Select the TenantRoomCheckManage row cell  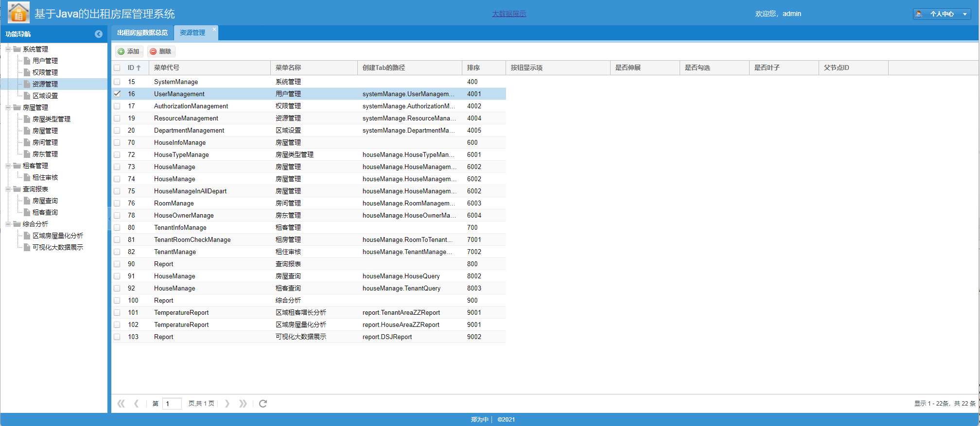(210, 240)
